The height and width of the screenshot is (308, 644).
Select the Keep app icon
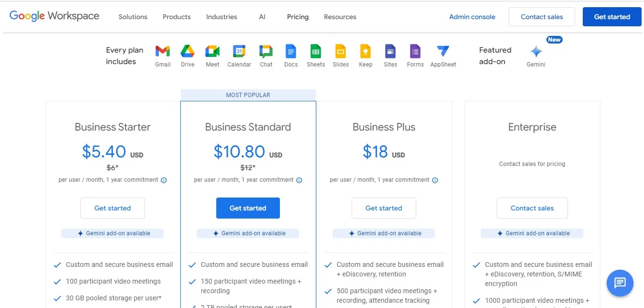366,51
